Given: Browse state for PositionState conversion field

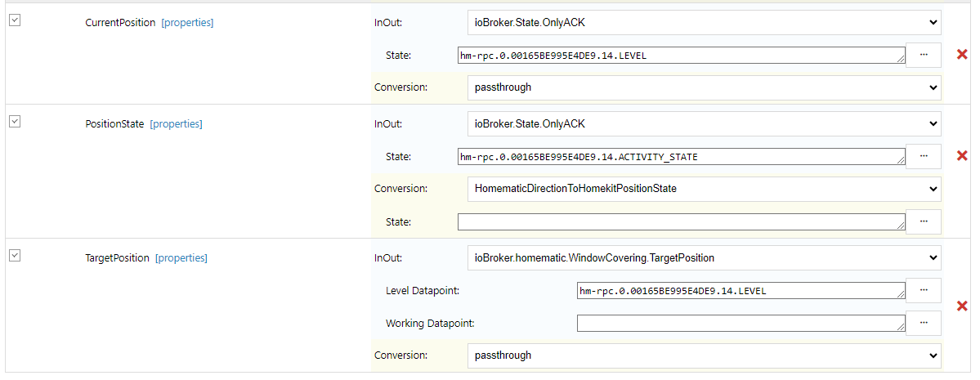Looking at the screenshot, I should click(924, 221).
